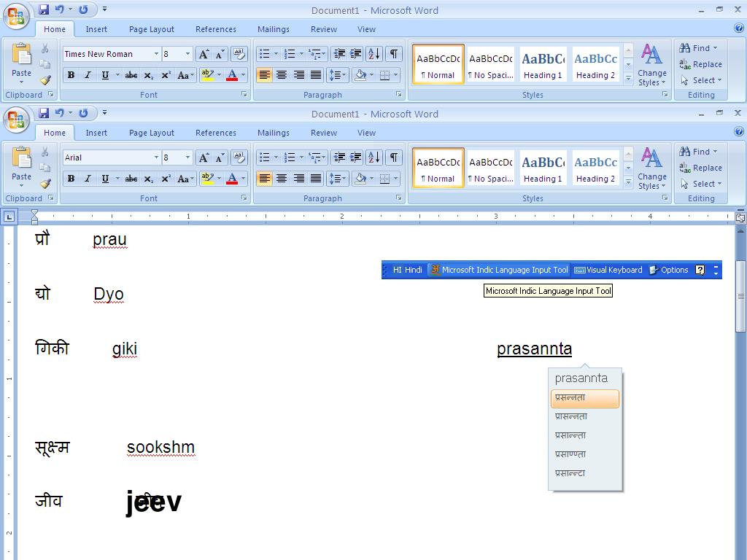Image resolution: width=747 pixels, height=560 pixels.
Task: Open the Select dropdown in the Arial ribbon
Action: coord(702,184)
